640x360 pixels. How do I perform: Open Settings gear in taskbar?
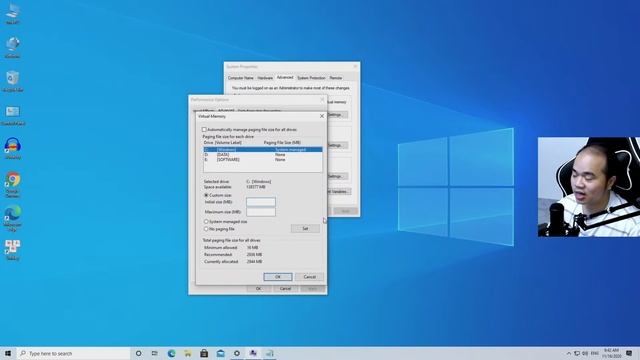[237, 353]
